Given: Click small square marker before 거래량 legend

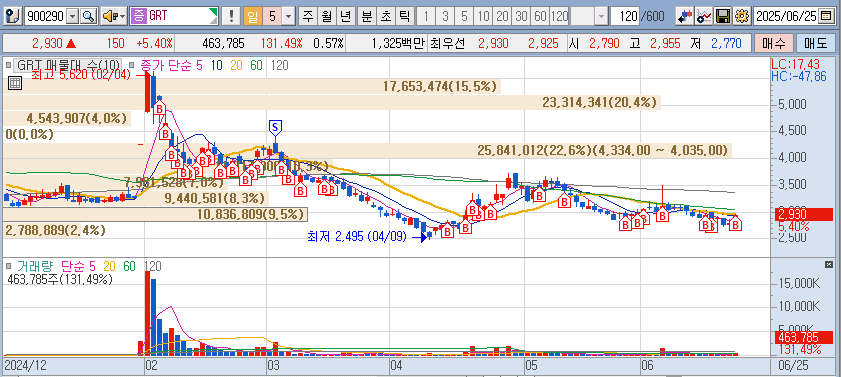Looking at the screenshot, I should (9, 265).
